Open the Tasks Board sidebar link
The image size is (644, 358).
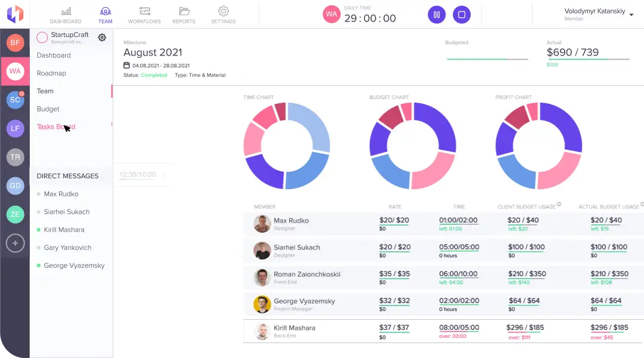tap(55, 127)
